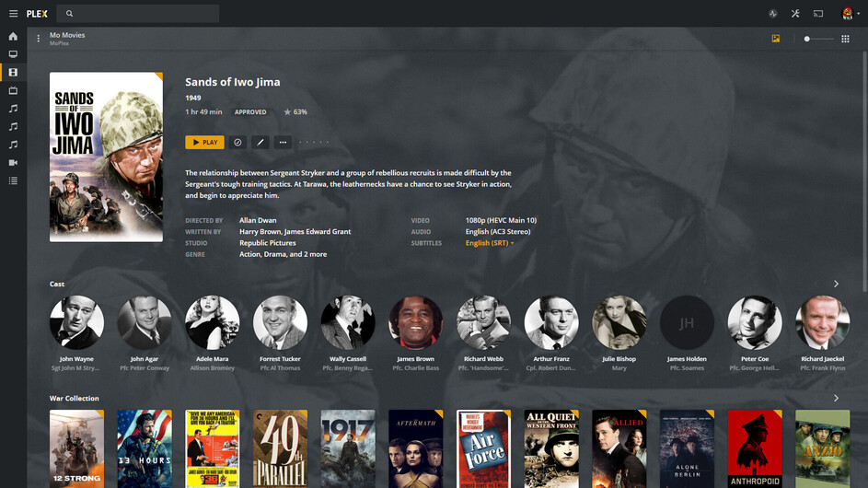The image size is (868, 488).
Task: Open Adele Mara cast profile
Action: point(212,322)
